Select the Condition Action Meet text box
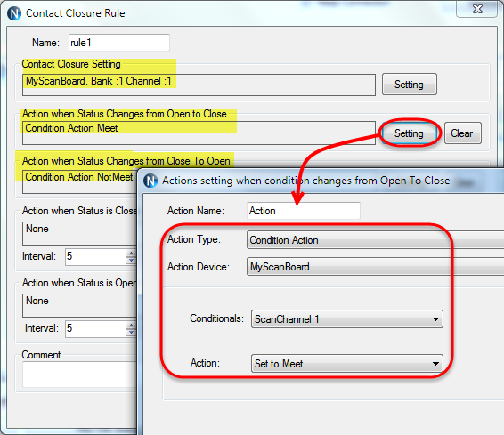Screen dimensions: 504x435 pyautogui.click(x=199, y=133)
